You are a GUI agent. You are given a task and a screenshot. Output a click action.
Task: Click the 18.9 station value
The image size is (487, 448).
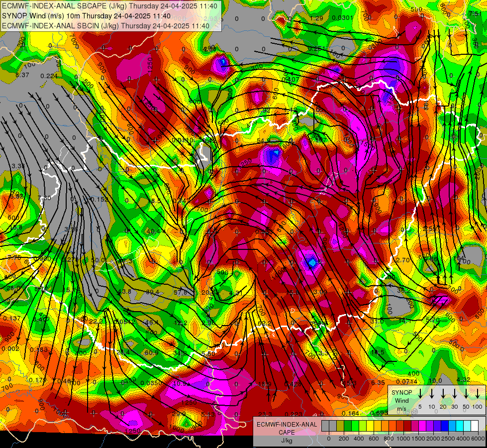point(265,384)
